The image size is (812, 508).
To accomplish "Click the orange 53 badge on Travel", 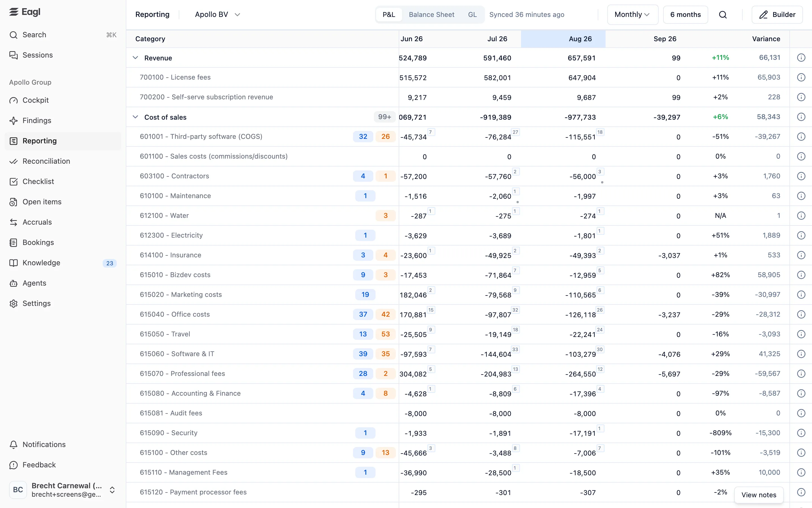I will [x=385, y=334].
